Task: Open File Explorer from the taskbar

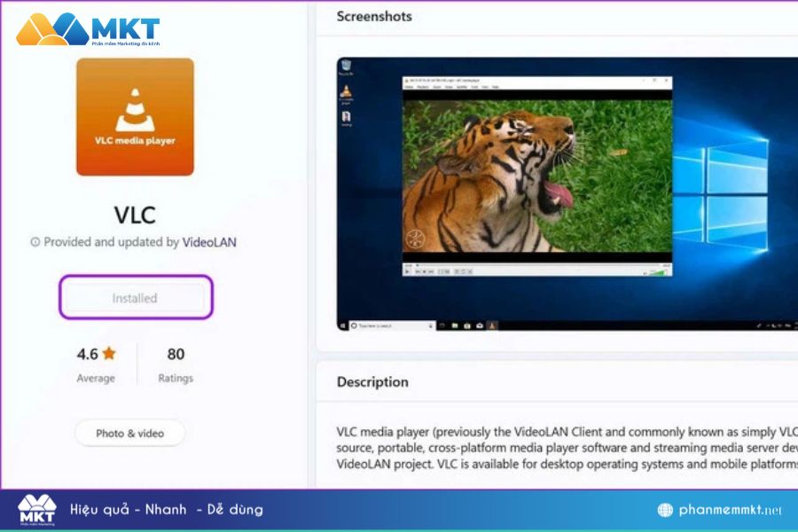Action: [x=455, y=325]
